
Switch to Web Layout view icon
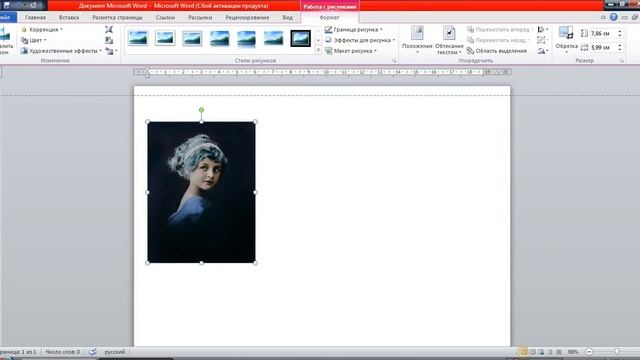tap(541, 351)
